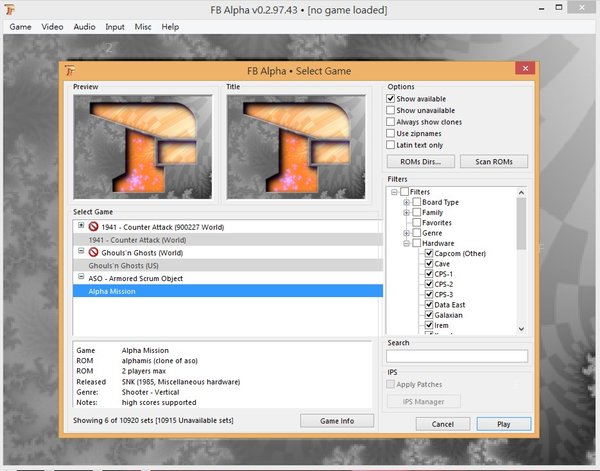600x471 pixels.
Task: Click the ROMs Dirs... button
Action: coord(421,161)
